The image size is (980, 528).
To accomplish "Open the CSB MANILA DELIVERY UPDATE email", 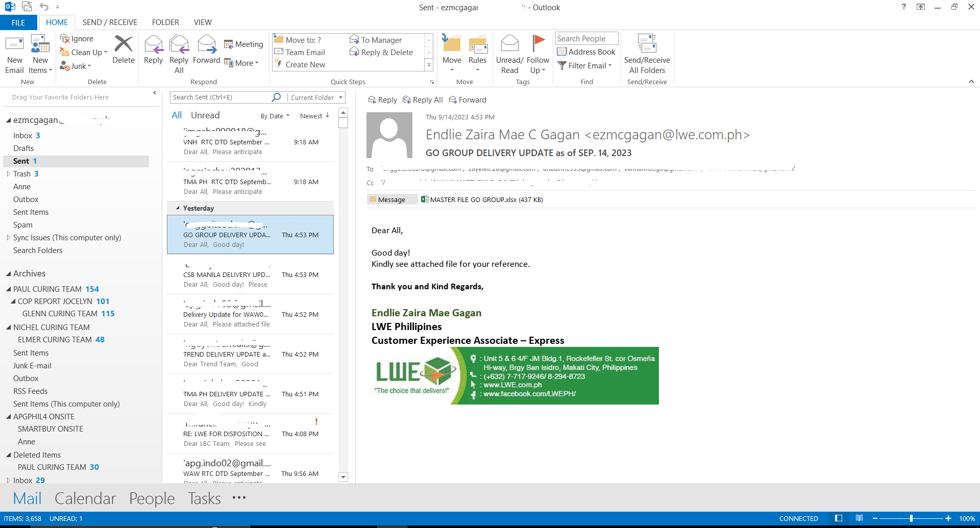I will tap(250, 274).
